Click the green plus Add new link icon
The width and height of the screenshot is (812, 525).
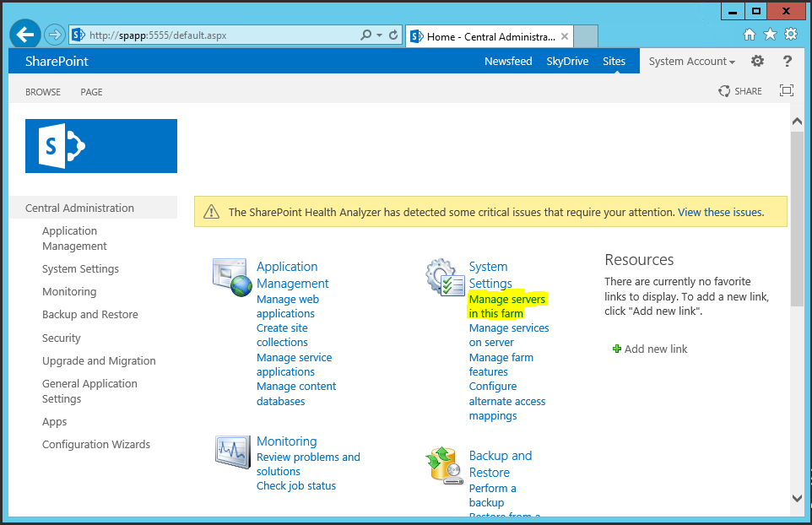617,349
